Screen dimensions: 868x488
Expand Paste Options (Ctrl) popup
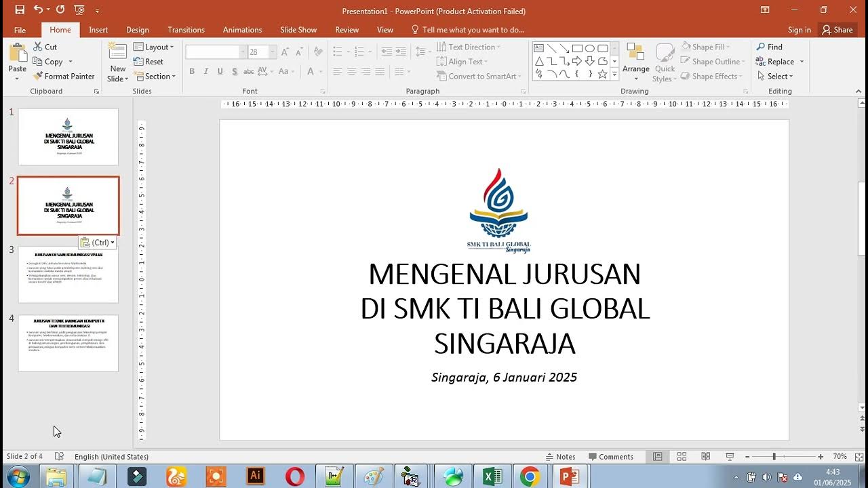(x=97, y=243)
